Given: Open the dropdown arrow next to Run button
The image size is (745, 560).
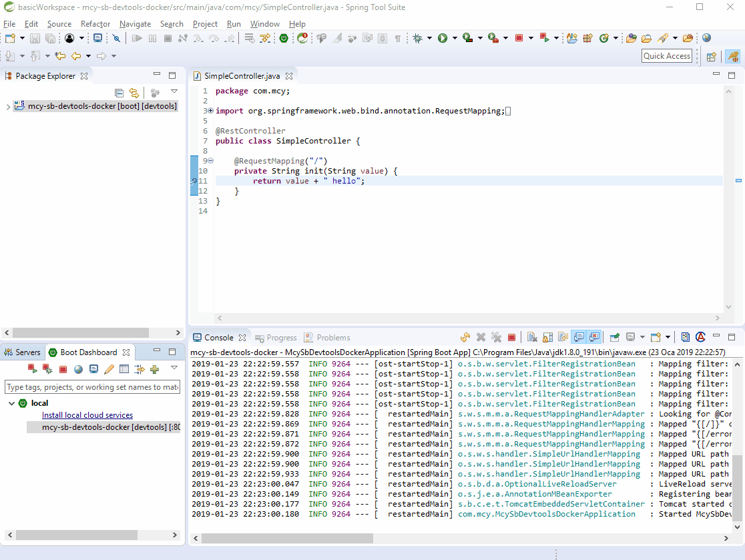Looking at the screenshot, I should (455, 39).
